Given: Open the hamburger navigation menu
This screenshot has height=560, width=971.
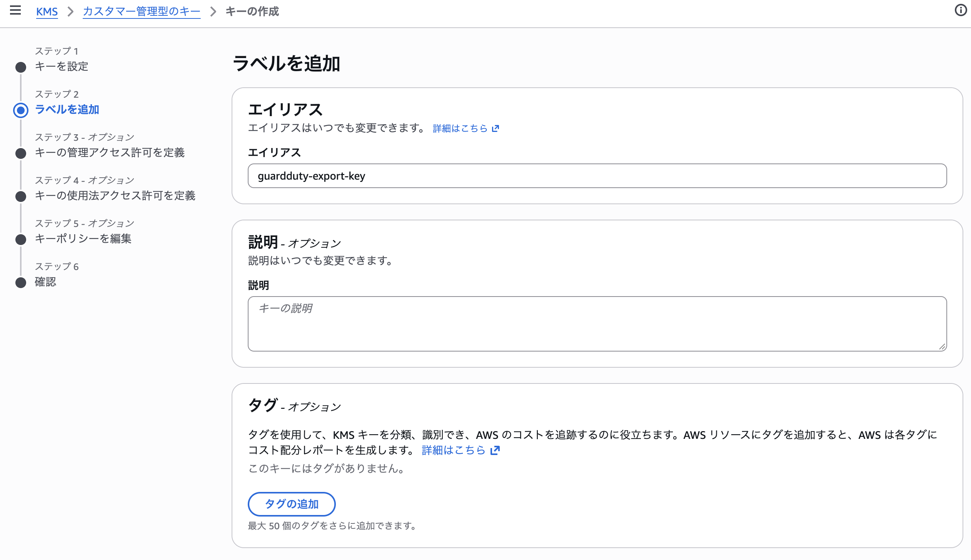Looking at the screenshot, I should [15, 10].
